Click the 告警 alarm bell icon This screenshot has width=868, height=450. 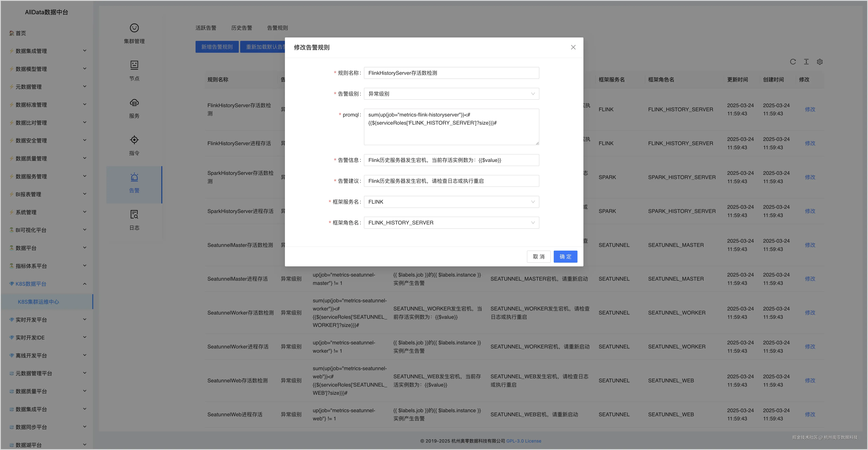pos(134,177)
